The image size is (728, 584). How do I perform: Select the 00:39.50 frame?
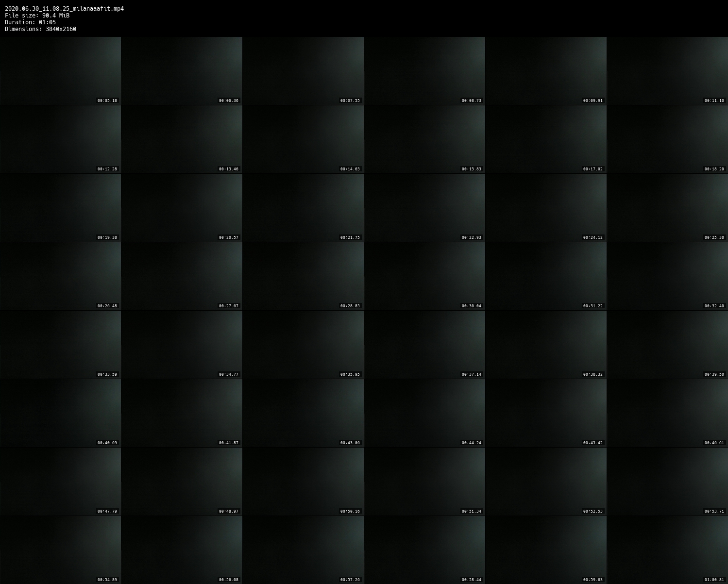coord(667,345)
